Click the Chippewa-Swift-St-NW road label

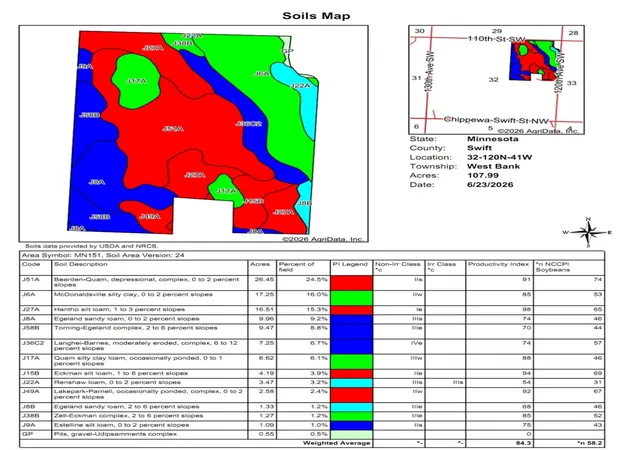[x=496, y=120]
